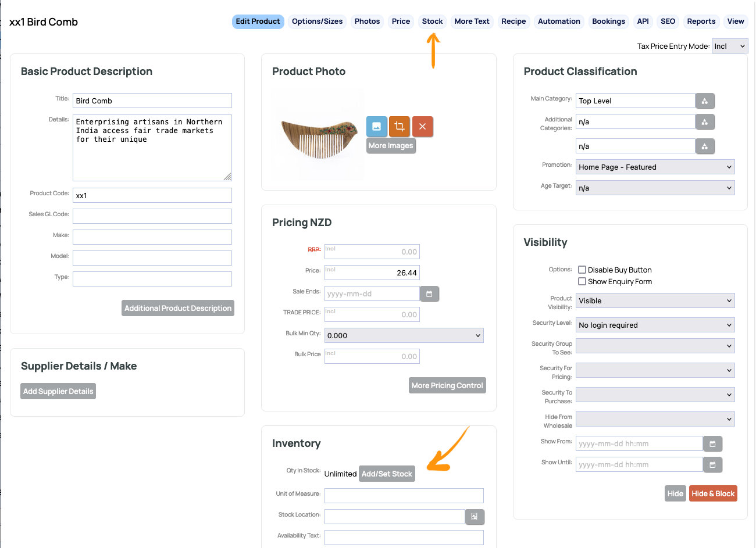Click the Add/Set Stock button
The width and height of the screenshot is (756, 548).
(x=387, y=474)
